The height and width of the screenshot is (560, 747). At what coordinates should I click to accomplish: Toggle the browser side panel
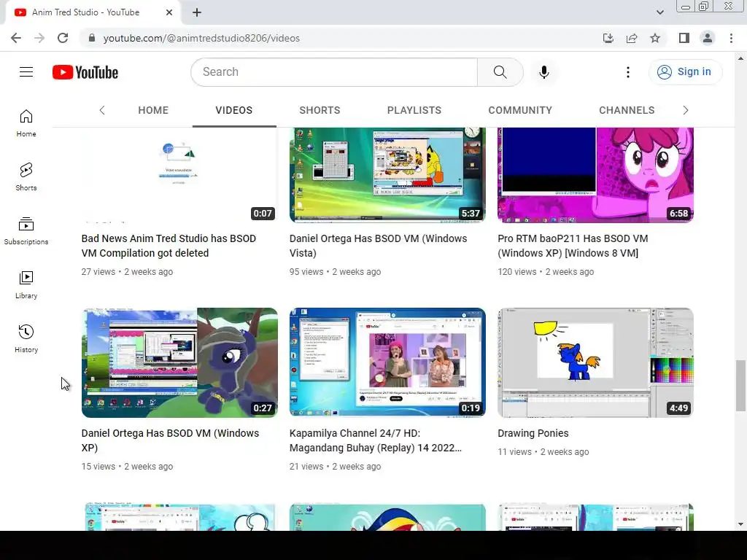tap(684, 38)
